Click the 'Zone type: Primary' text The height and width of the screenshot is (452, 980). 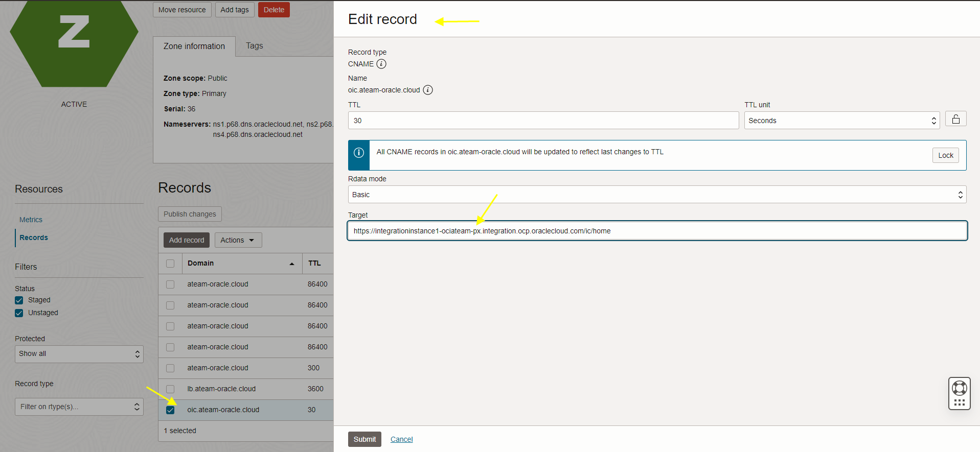pyautogui.click(x=195, y=93)
